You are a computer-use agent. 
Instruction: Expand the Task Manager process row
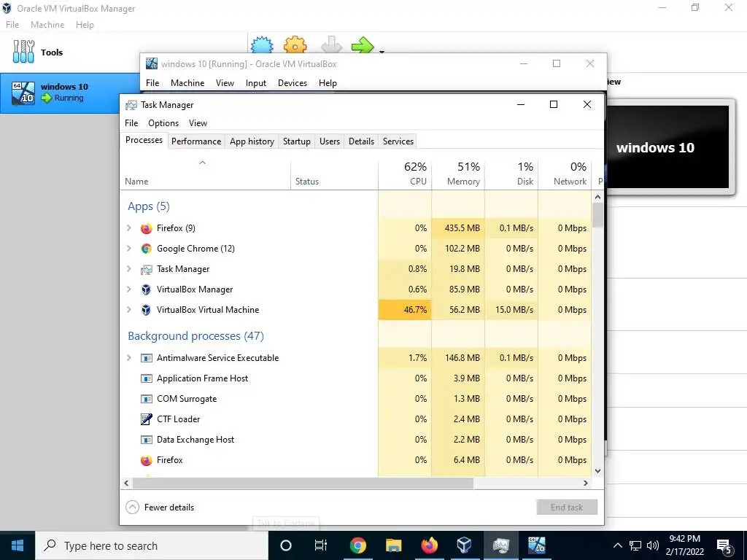coord(128,269)
